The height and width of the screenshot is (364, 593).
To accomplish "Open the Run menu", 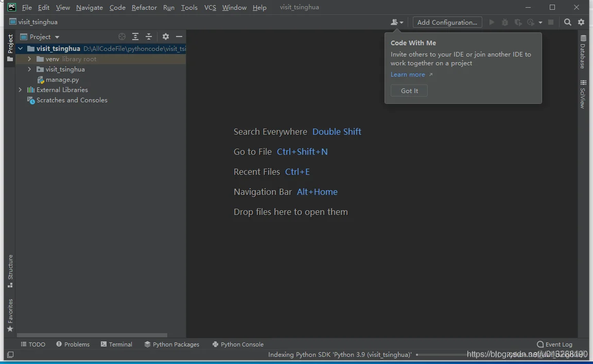I will pos(169,7).
